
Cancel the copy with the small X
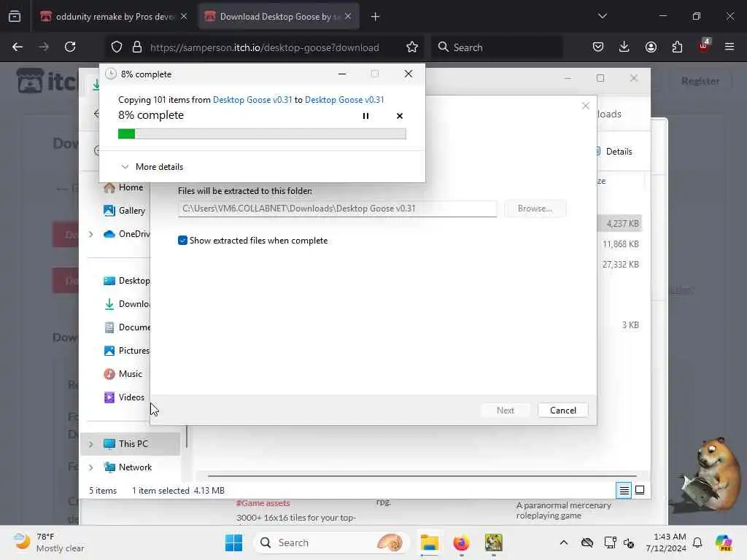pos(400,116)
